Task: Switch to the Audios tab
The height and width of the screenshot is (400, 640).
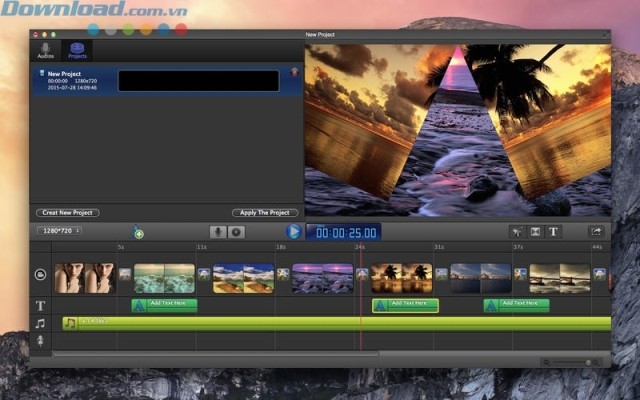Action: tap(46, 50)
